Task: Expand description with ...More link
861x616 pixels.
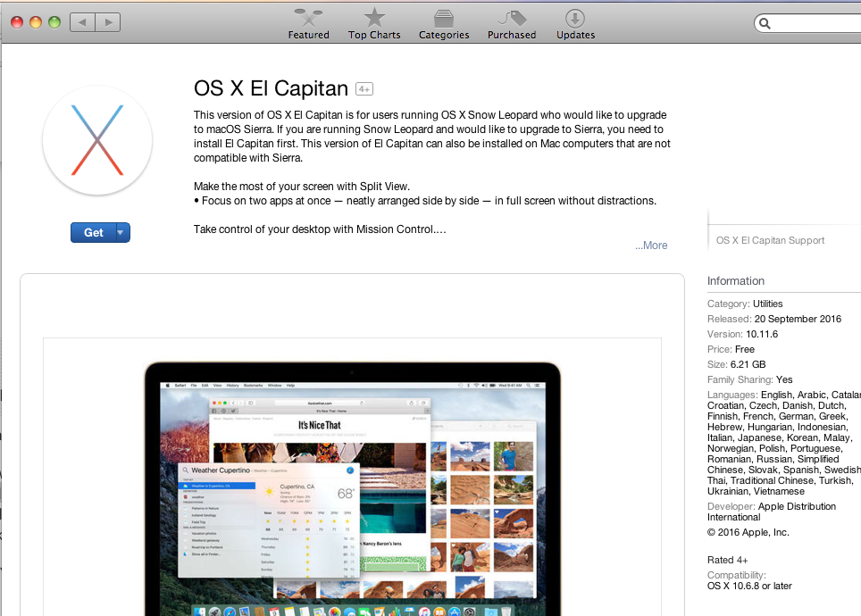Action: pyautogui.click(x=651, y=246)
